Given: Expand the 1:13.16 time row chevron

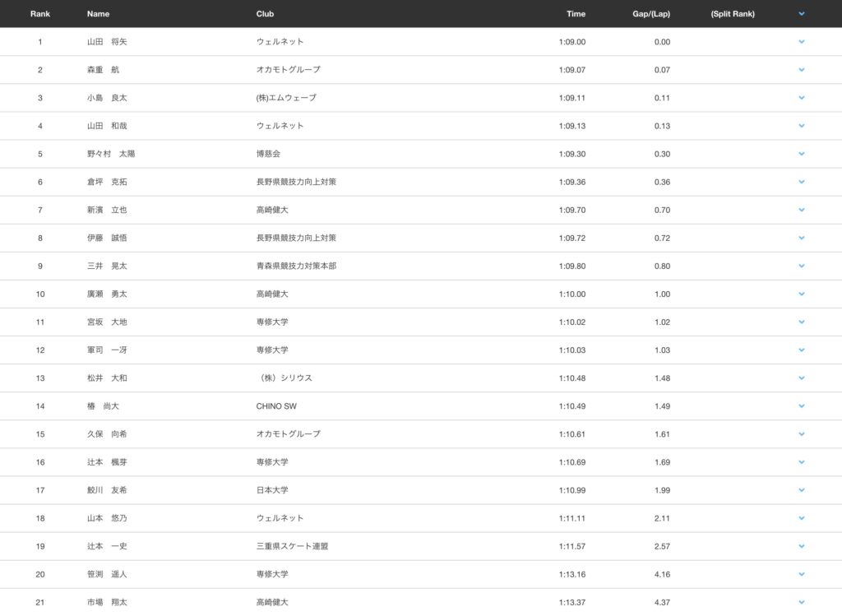Looking at the screenshot, I should pos(801,574).
